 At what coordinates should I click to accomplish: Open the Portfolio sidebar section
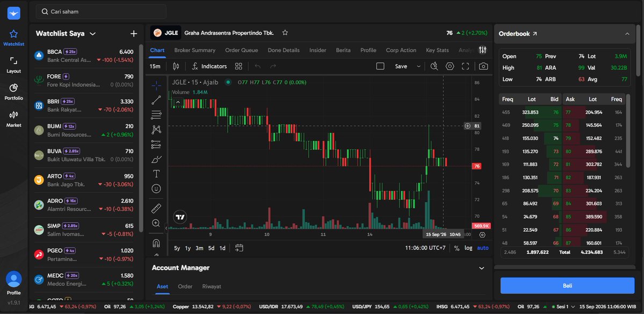[13, 92]
